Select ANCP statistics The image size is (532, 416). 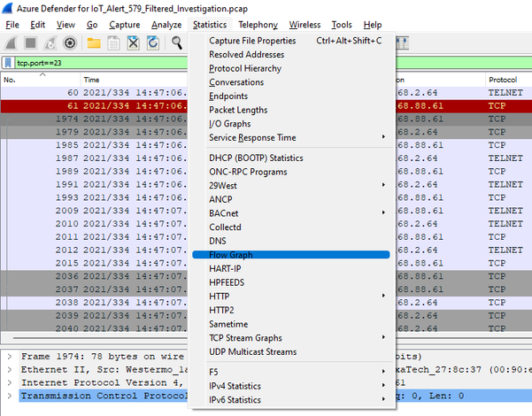[290, 199]
